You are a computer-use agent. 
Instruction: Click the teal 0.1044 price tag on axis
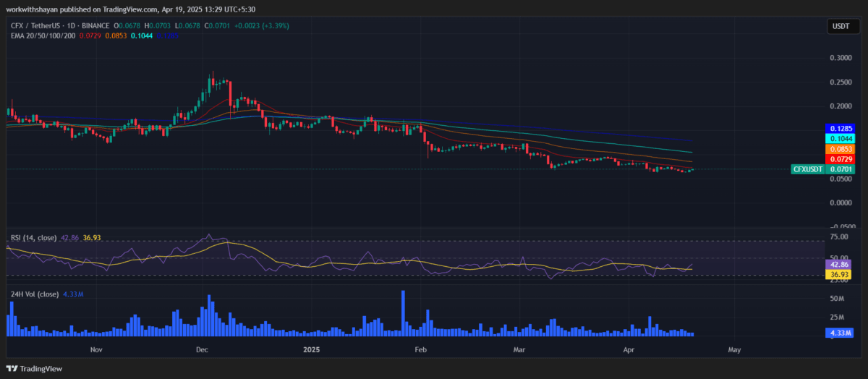click(841, 138)
